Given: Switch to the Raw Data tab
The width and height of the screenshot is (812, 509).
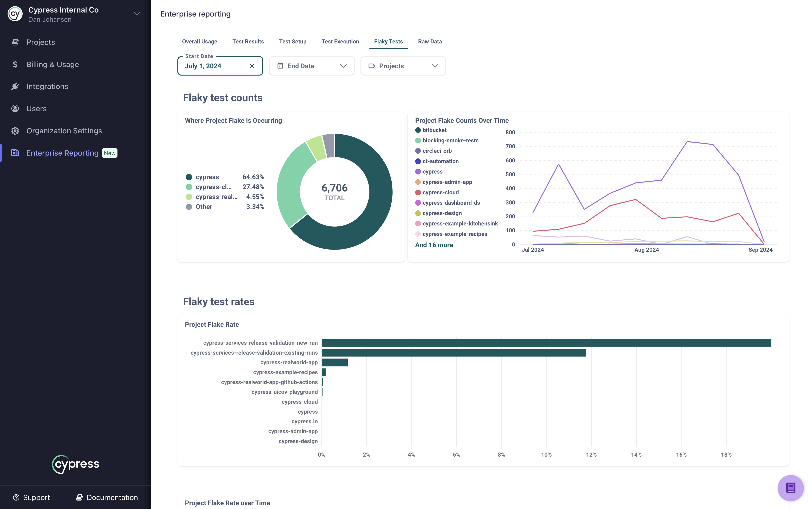Looking at the screenshot, I should (429, 41).
